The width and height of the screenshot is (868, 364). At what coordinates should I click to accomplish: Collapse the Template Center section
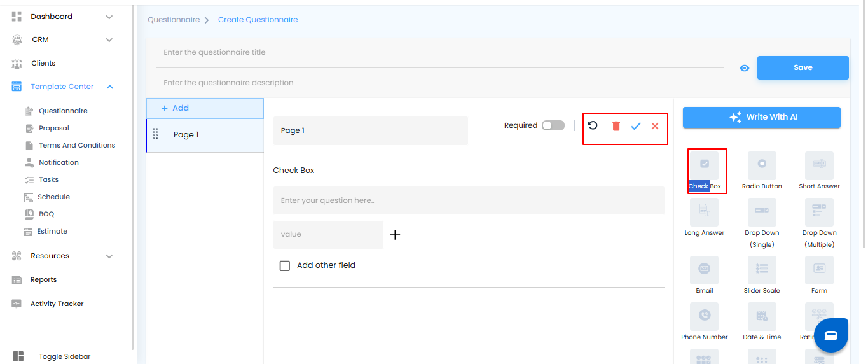click(110, 87)
